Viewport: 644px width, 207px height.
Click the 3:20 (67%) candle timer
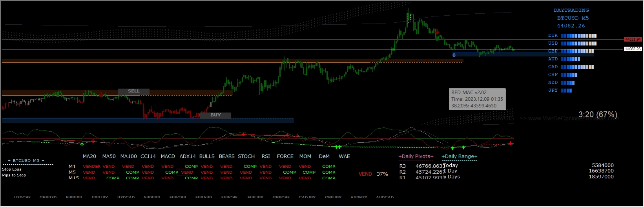(x=598, y=114)
